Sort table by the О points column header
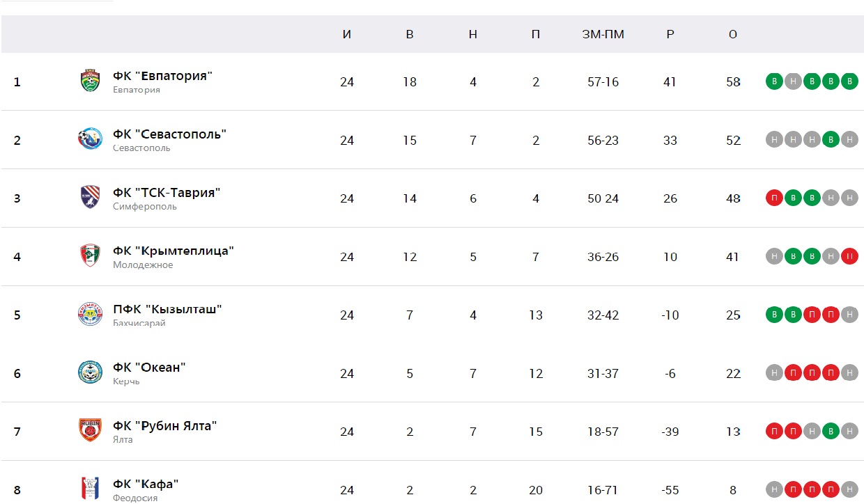864x504 pixels. tap(733, 35)
